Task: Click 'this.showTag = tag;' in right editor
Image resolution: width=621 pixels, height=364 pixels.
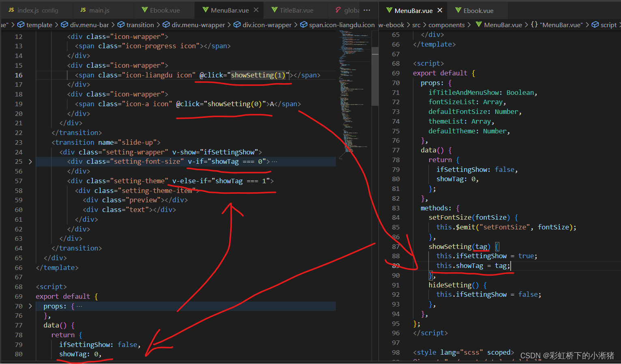Action: click(x=473, y=266)
